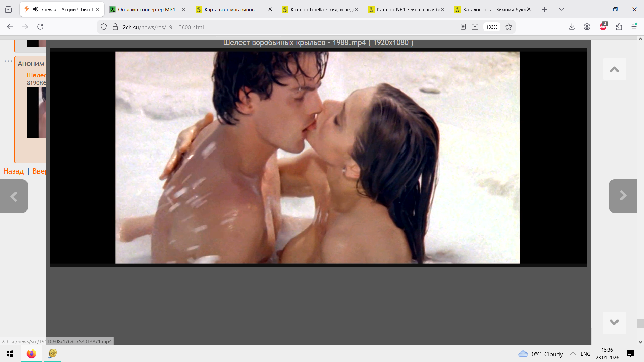Toggle reader view icon
This screenshot has height=362, width=644.
463,27
